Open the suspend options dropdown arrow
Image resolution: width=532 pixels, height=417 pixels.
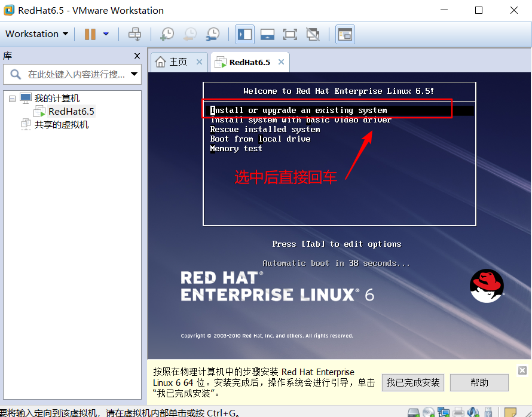105,34
